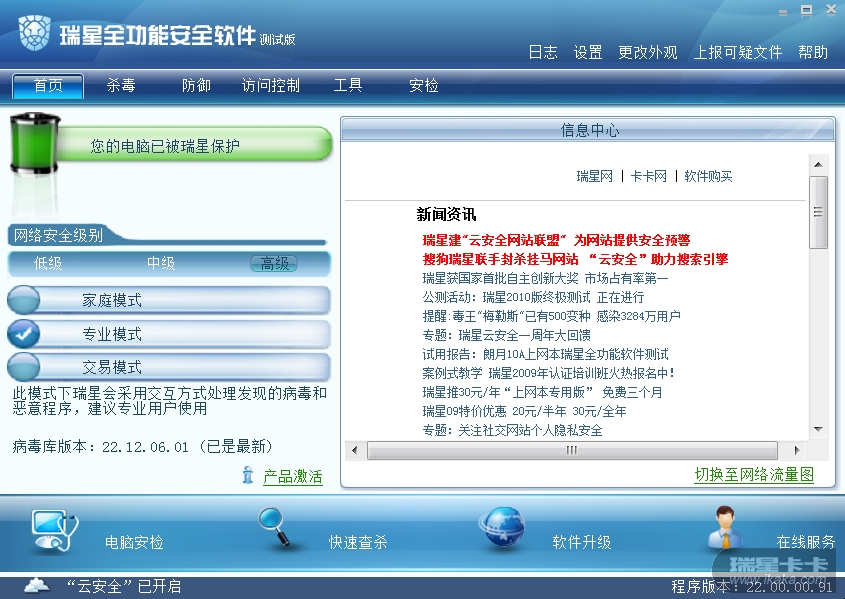The image size is (845, 599).
Task: Open 日志 from top menu
Action: (543, 52)
